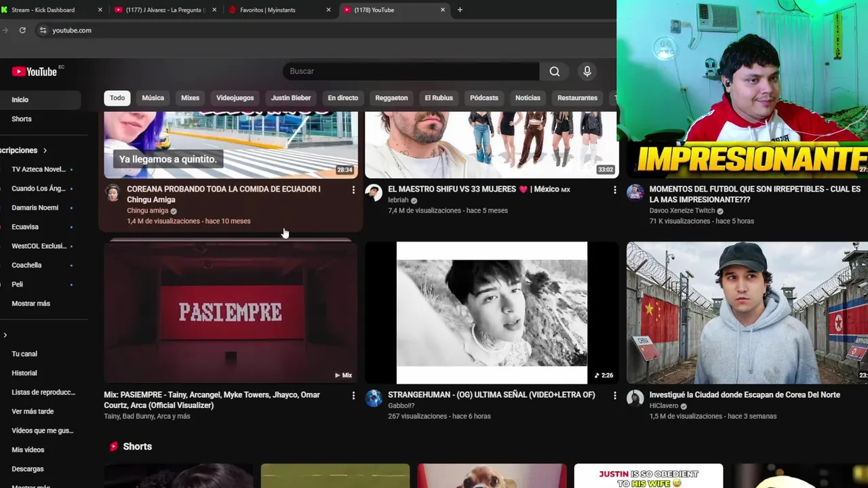Open Cuando Los Ángeles subscription
868x488 pixels.
click(39, 188)
